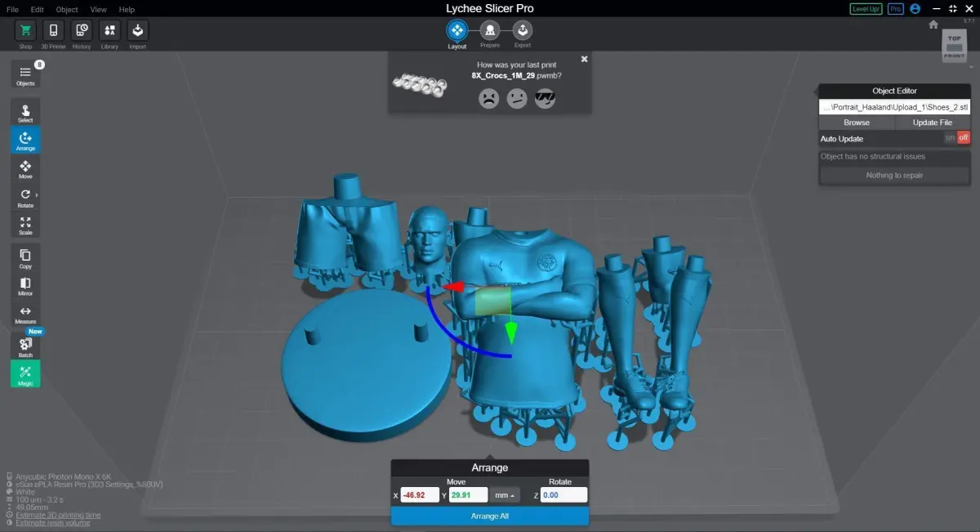Open the Edit menu
980x532 pixels.
(x=38, y=9)
